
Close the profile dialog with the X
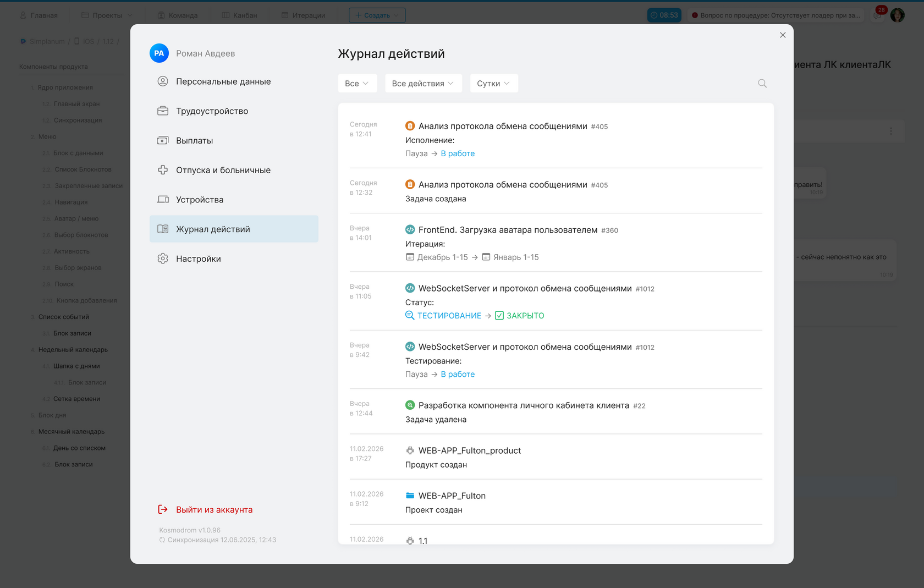[783, 35]
